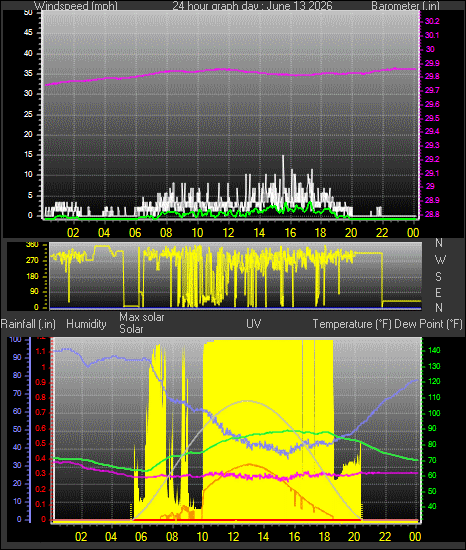Click hour 12 under the bottom graph
Viewport: 466px width, 550px height.
(233, 537)
